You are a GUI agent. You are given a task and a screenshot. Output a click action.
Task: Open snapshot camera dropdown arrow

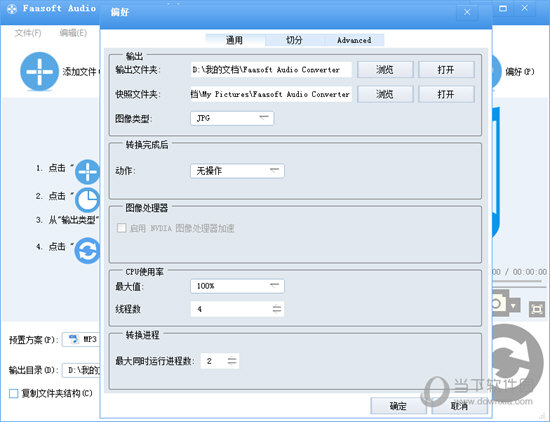pyautogui.click(x=513, y=306)
